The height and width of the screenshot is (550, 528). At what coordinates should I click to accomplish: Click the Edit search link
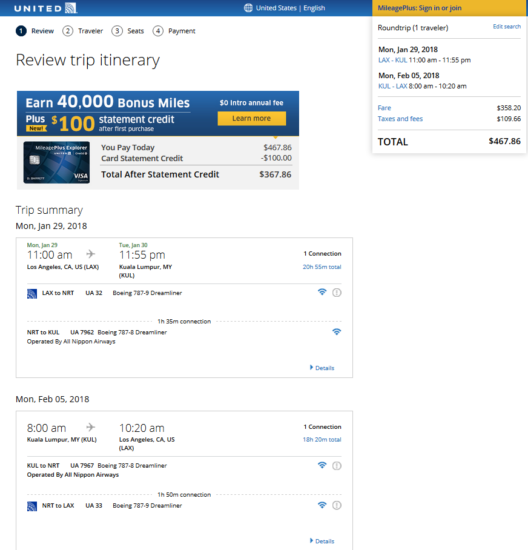pos(507,27)
